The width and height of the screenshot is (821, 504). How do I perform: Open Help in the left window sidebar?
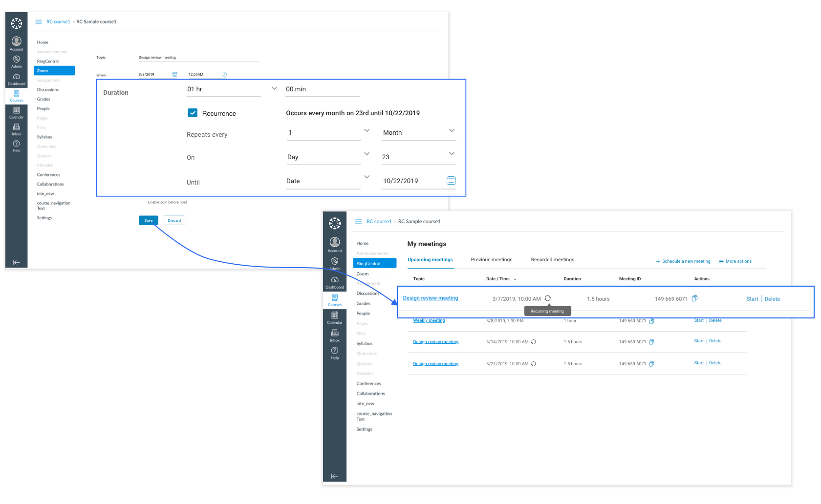16,146
